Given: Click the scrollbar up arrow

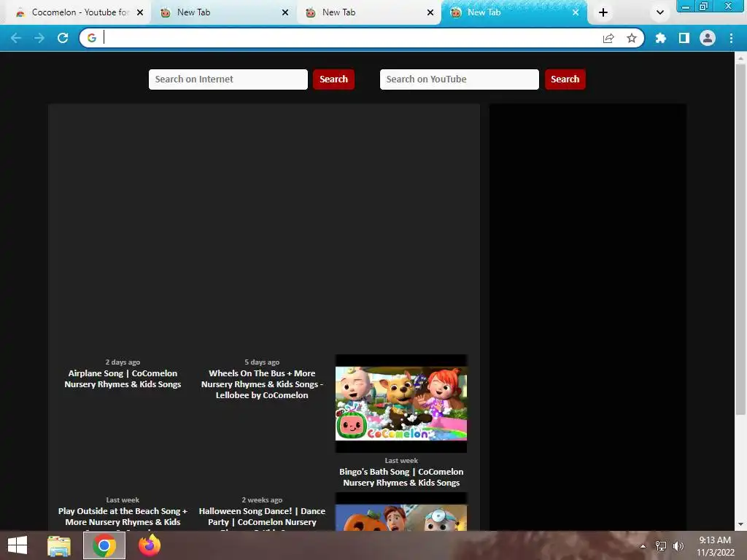Looking at the screenshot, I should coord(740,58).
